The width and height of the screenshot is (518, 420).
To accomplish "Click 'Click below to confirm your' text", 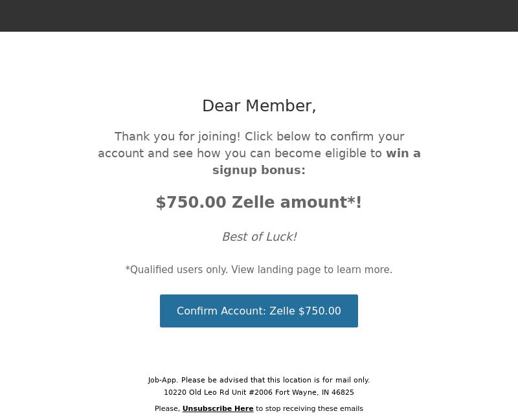I will point(324,137).
